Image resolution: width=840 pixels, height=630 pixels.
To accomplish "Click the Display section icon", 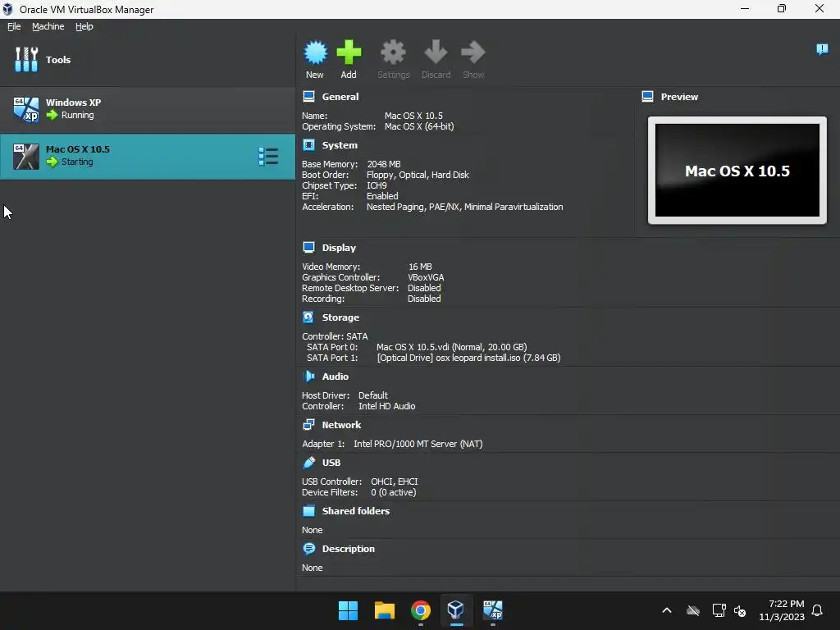I will [308, 247].
